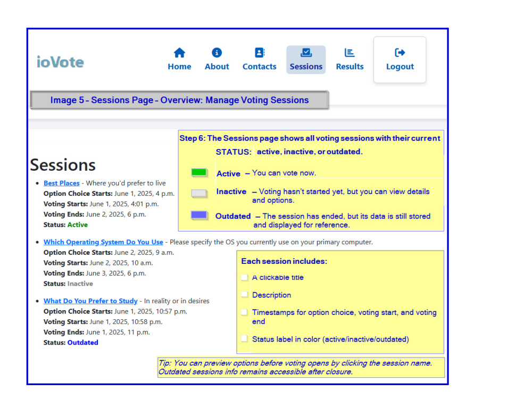Screen dimensions: 532x399
Task: Click 'Voting Starts: June 1, 2025, 4:01 p.m.'
Action: coord(101,204)
